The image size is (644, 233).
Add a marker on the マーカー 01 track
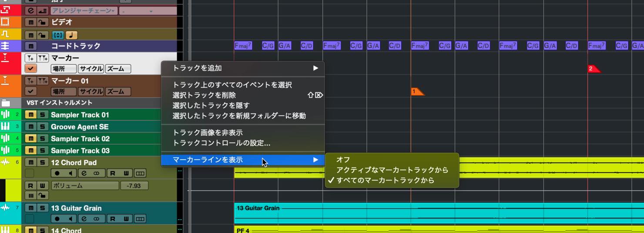pyautogui.click(x=30, y=81)
